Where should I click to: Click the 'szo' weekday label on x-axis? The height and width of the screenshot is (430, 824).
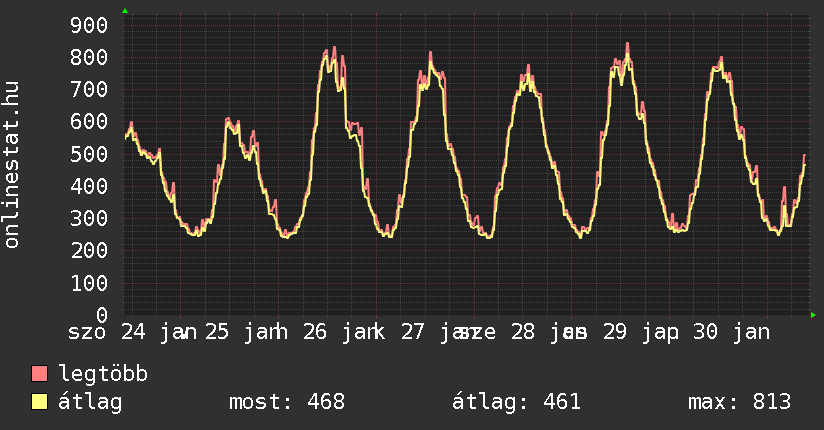coord(87,331)
